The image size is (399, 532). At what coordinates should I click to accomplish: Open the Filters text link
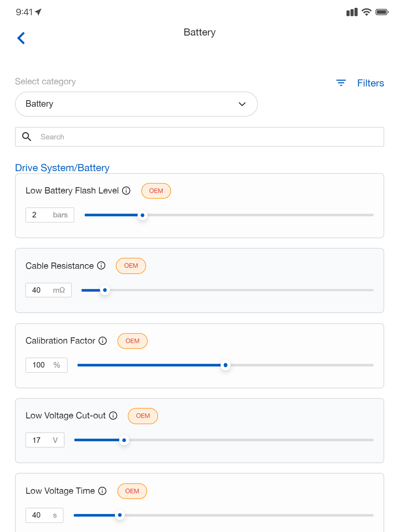coord(370,83)
